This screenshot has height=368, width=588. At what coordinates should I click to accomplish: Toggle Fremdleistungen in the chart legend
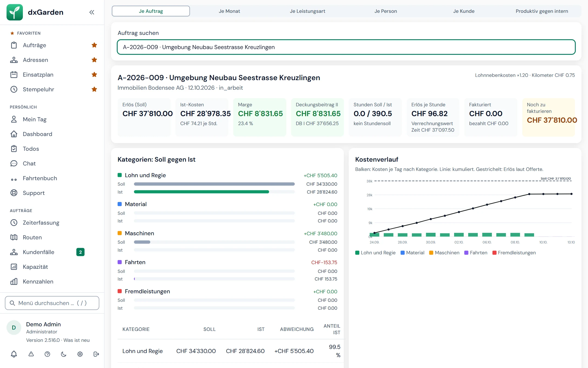pyautogui.click(x=514, y=253)
